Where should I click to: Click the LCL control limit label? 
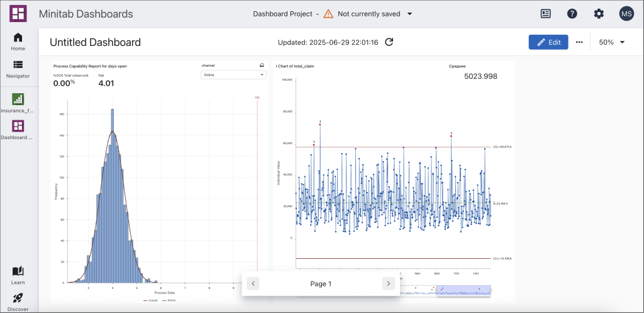[502, 259]
